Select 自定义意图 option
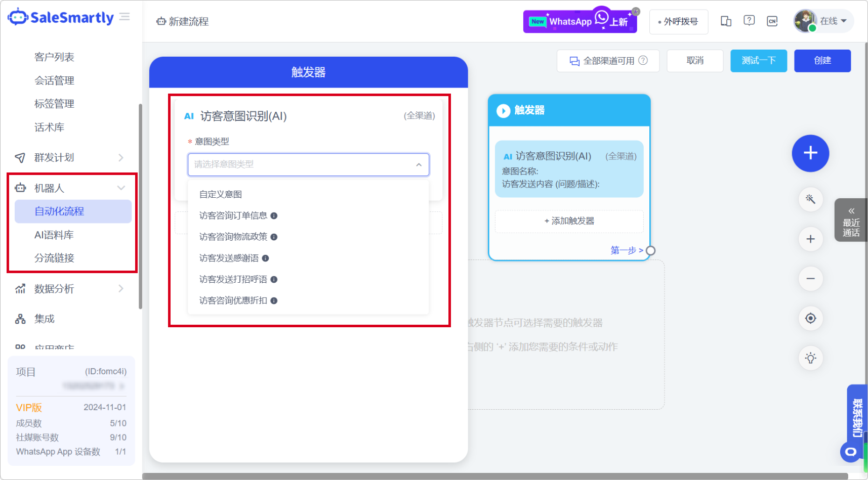This screenshot has width=868, height=480. 221,194
